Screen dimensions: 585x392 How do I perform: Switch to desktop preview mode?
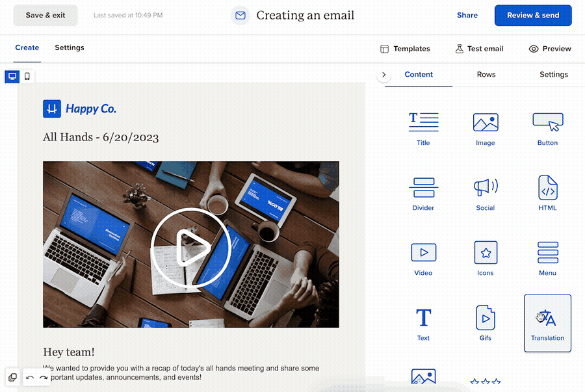[x=12, y=77]
